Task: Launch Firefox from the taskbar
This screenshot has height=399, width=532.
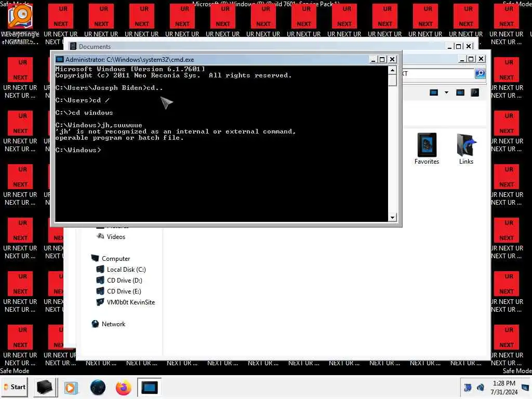Action: click(124, 388)
